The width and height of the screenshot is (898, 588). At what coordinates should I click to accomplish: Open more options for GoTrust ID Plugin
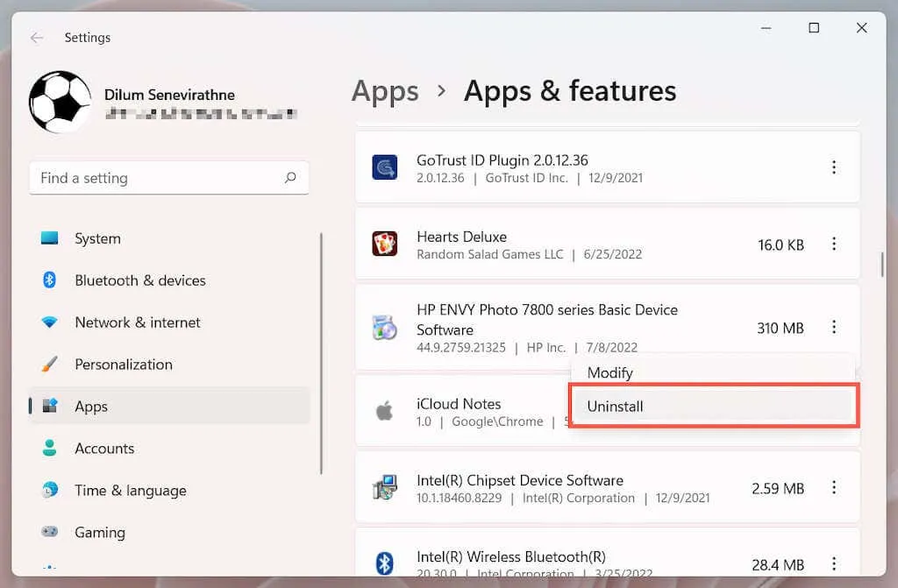point(833,167)
